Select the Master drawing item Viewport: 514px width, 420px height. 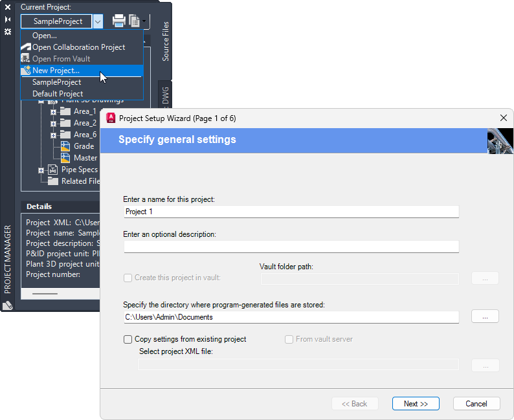click(x=85, y=158)
